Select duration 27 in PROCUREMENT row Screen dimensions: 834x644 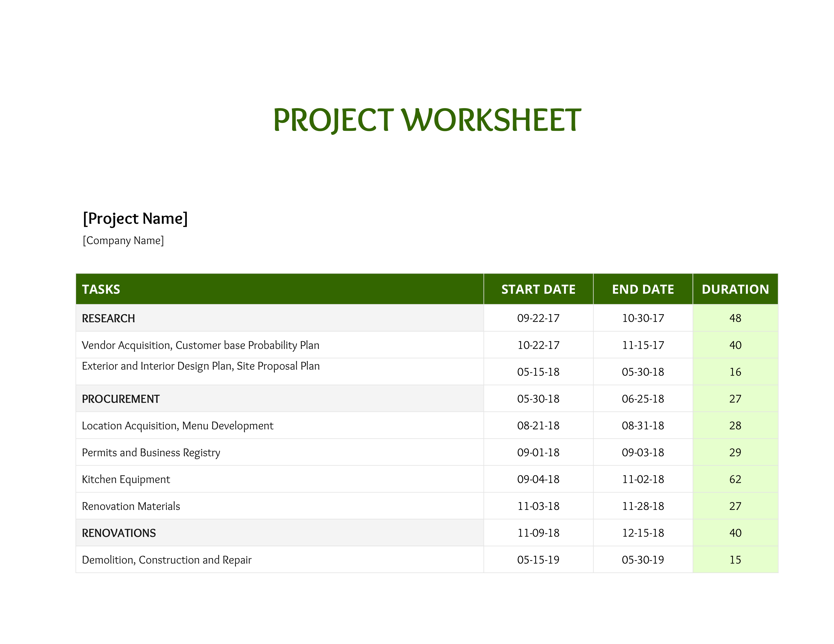click(x=735, y=399)
